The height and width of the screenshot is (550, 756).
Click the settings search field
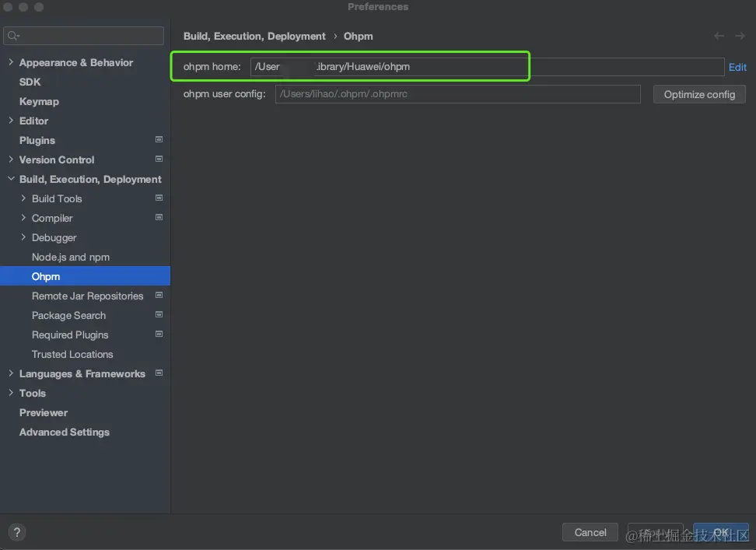click(83, 36)
